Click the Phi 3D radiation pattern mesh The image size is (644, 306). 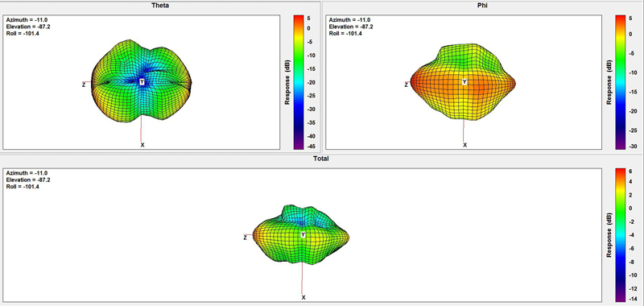pos(464,82)
